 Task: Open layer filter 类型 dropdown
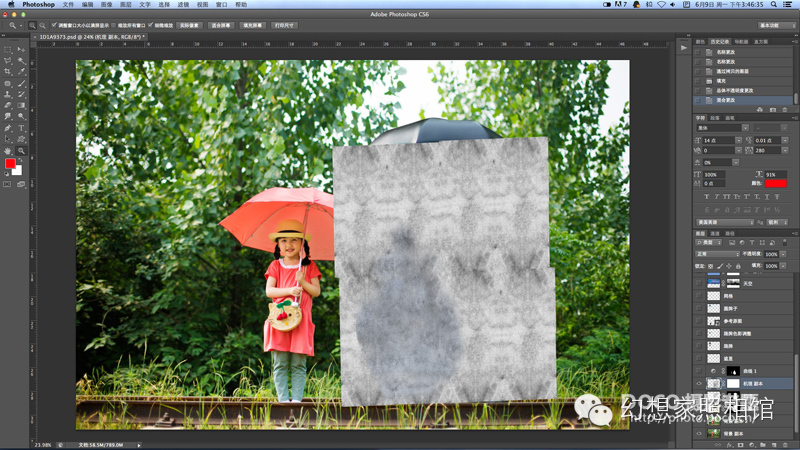tap(709, 242)
